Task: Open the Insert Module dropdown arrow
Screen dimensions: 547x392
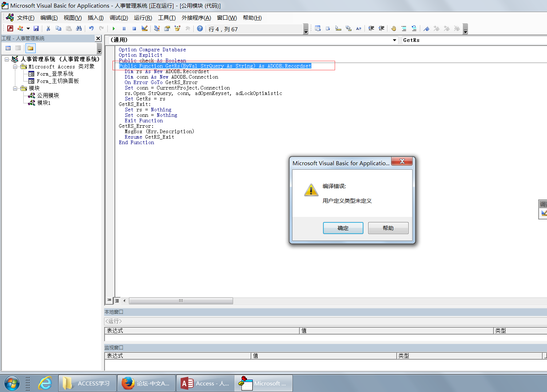Action: [x=28, y=28]
